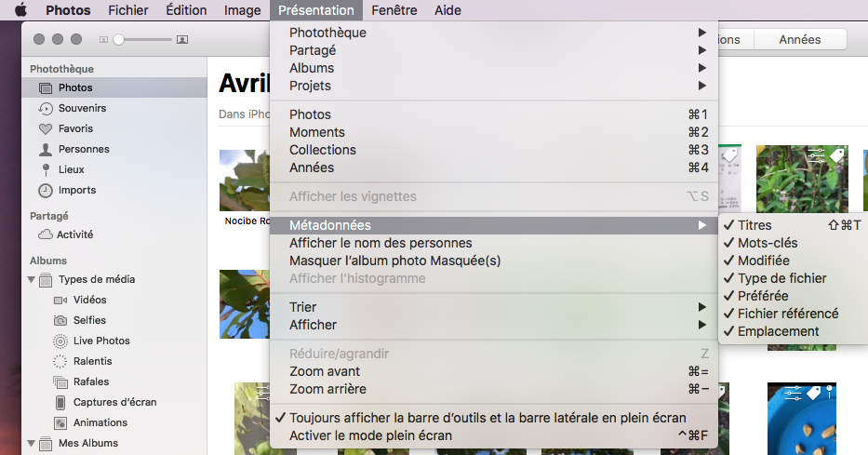Choose Collections view from menu
This screenshot has width=868, height=455.
[x=494, y=150]
